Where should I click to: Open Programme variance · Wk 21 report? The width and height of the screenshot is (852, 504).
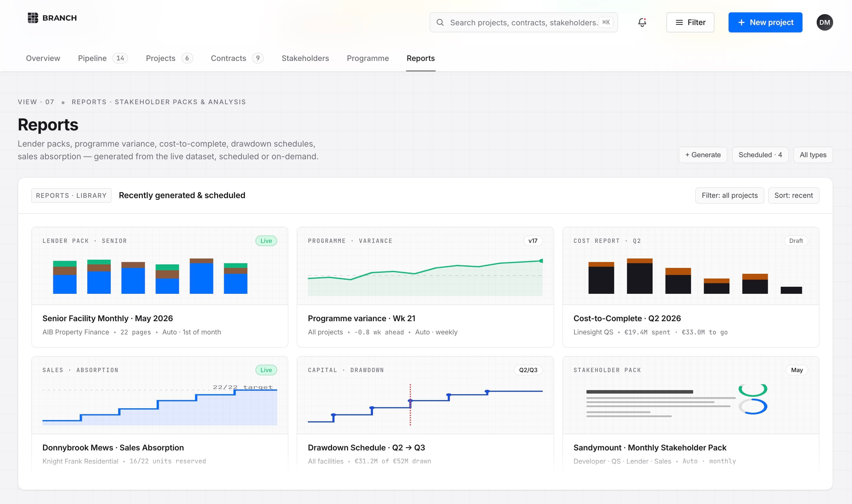click(361, 319)
